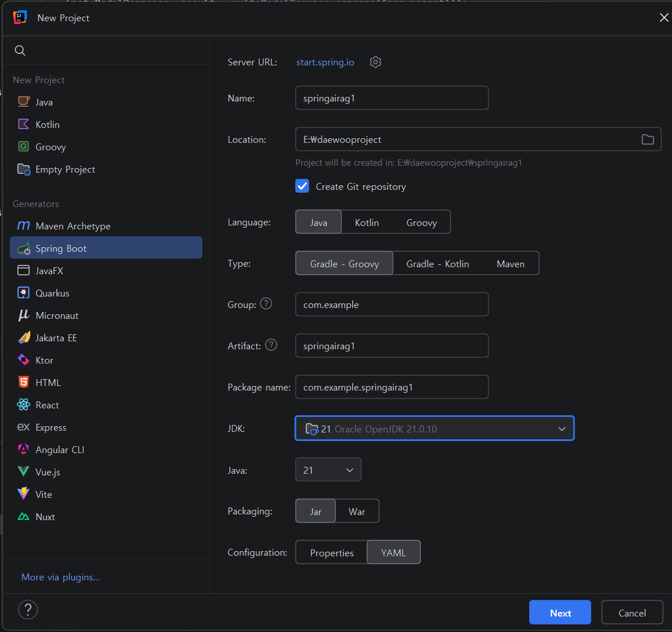The image size is (672, 632).
Task: Set Configuration to Properties
Action: coord(332,553)
